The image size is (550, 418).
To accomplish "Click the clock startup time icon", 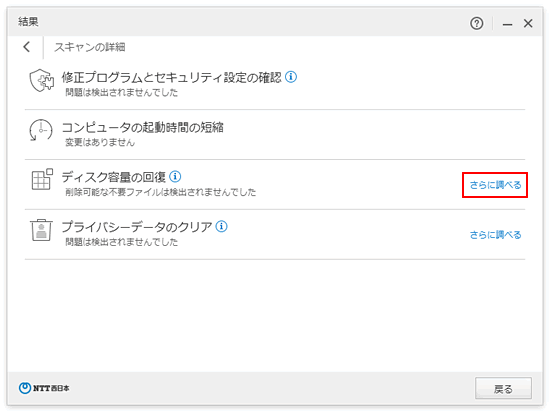I will [x=41, y=130].
